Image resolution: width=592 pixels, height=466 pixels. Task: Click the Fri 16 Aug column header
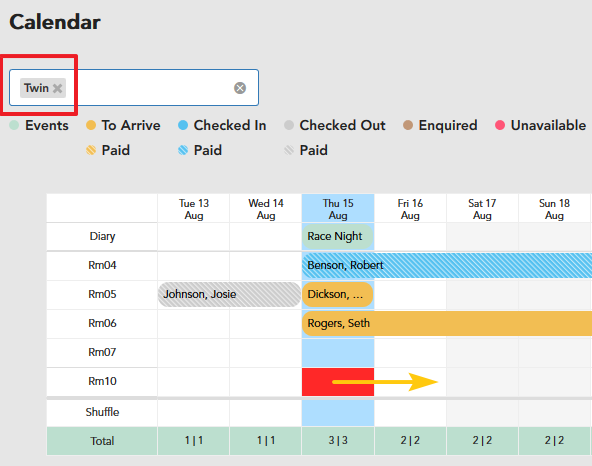tap(410, 209)
